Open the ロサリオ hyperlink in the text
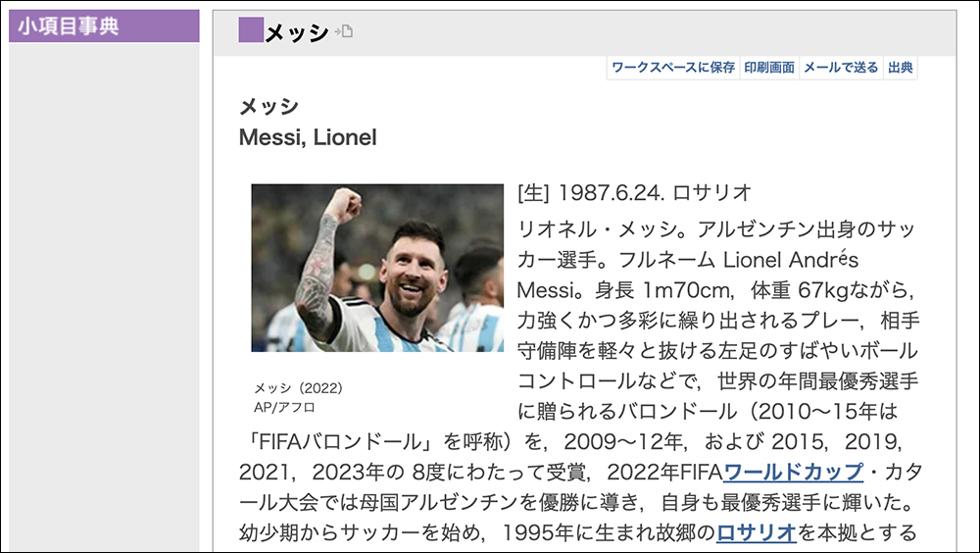This screenshot has width=980, height=553. (x=757, y=532)
